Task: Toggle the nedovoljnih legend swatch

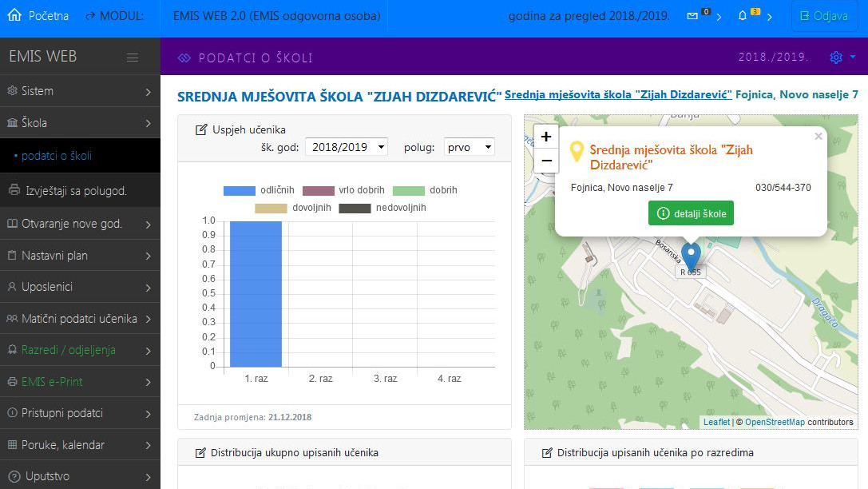Action: (x=355, y=209)
